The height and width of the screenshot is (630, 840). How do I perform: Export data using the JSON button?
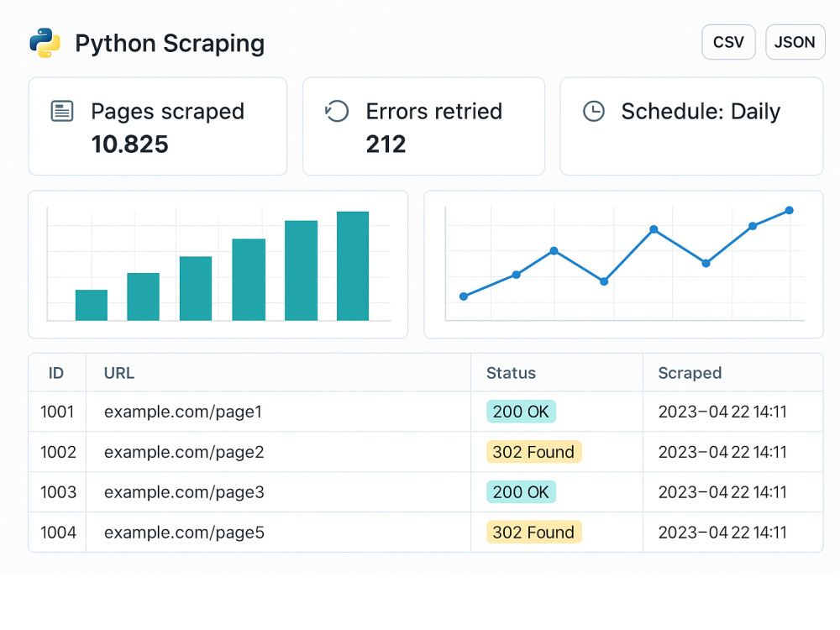[x=794, y=42]
